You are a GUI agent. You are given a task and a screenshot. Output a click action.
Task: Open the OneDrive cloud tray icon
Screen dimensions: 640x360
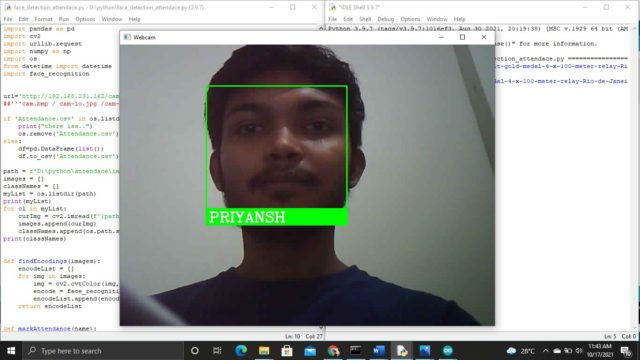(x=557, y=351)
